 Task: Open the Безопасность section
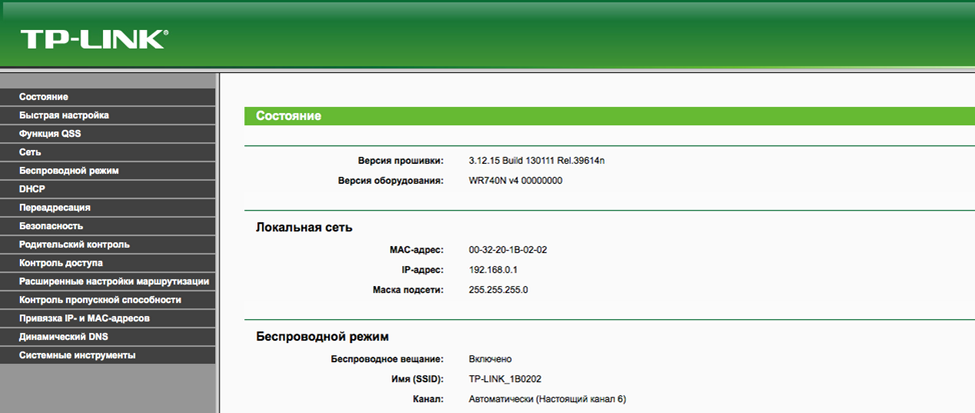108,226
